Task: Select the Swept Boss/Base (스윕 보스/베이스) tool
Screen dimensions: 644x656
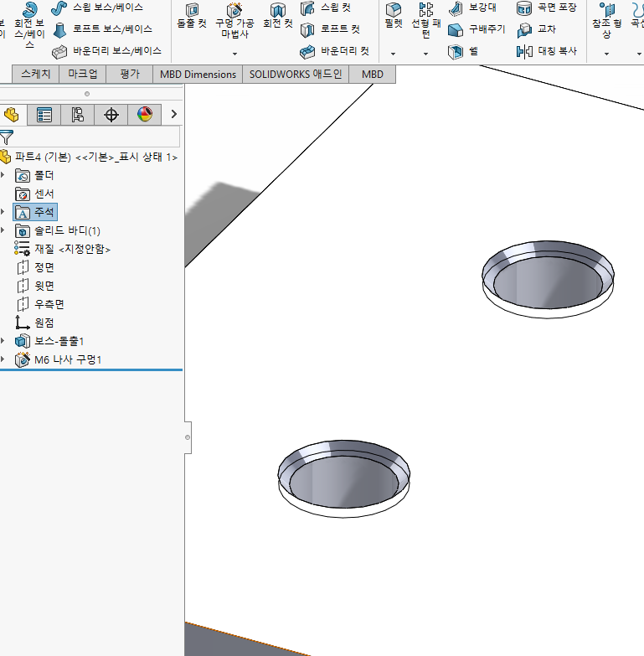Action: click(97, 7)
